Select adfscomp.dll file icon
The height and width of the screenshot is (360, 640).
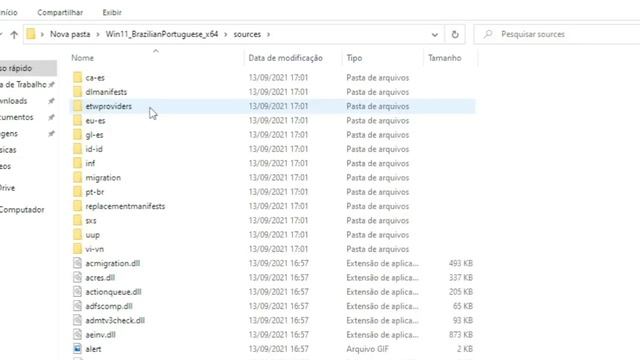[x=78, y=306]
